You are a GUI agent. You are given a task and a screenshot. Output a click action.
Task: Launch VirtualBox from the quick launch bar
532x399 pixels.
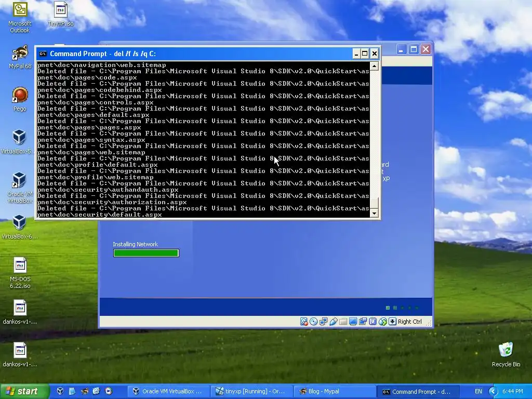point(60,391)
